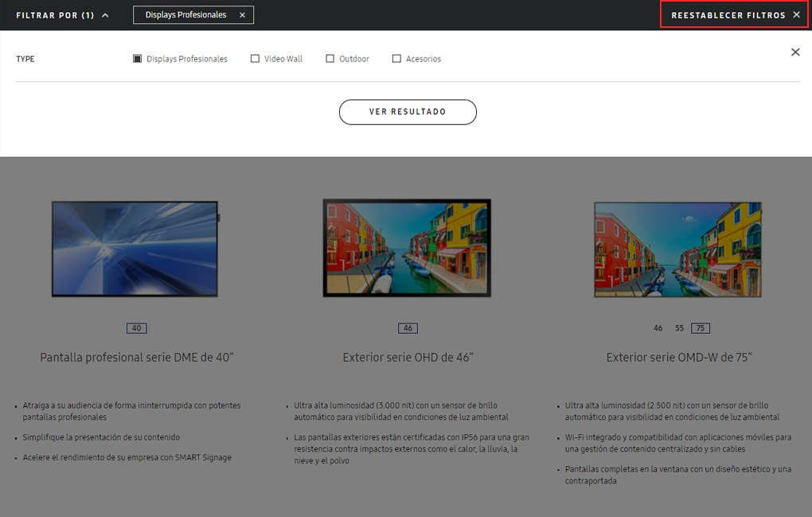Click text 'Acelere el rendimiento de su empresa'

(96, 457)
